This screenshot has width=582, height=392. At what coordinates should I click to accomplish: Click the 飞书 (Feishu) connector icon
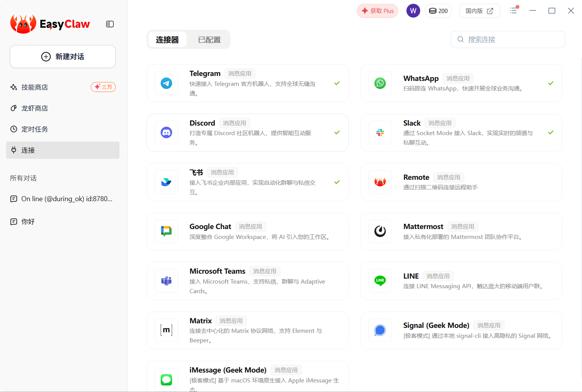point(166,182)
